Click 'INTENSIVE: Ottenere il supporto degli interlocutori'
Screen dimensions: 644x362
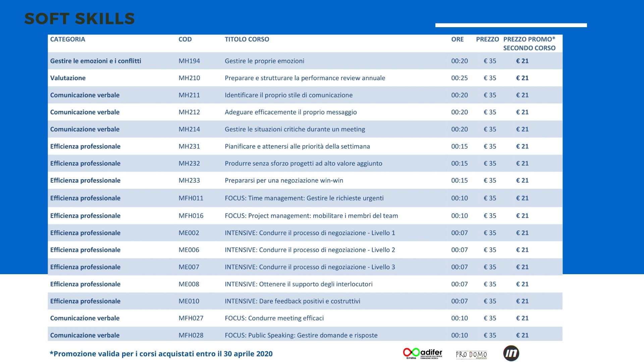pyautogui.click(x=299, y=284)
